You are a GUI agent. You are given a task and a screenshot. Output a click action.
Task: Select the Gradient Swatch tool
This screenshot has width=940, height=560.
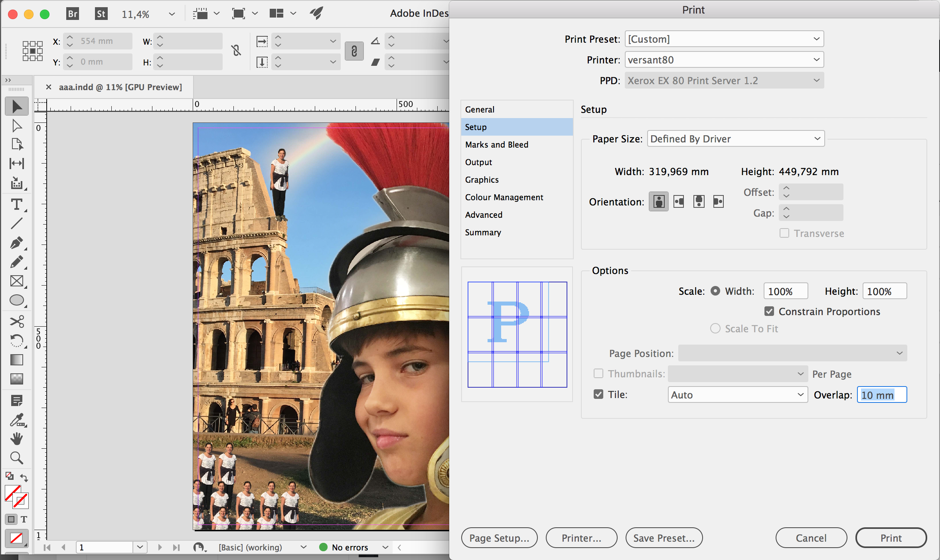[16, 360]
